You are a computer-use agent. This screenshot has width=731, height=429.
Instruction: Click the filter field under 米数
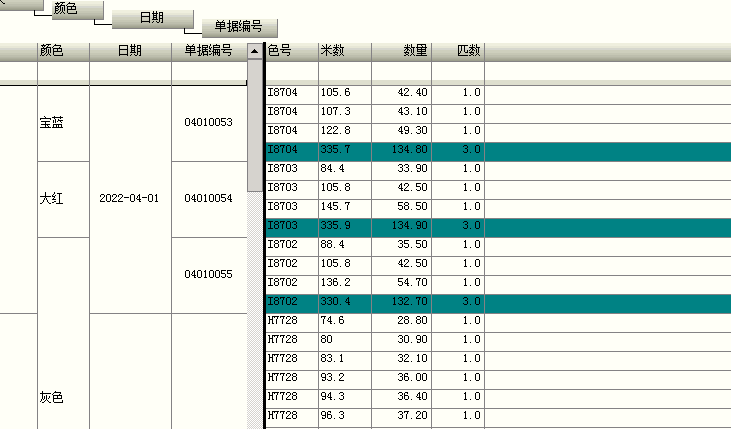click(345, 71)
